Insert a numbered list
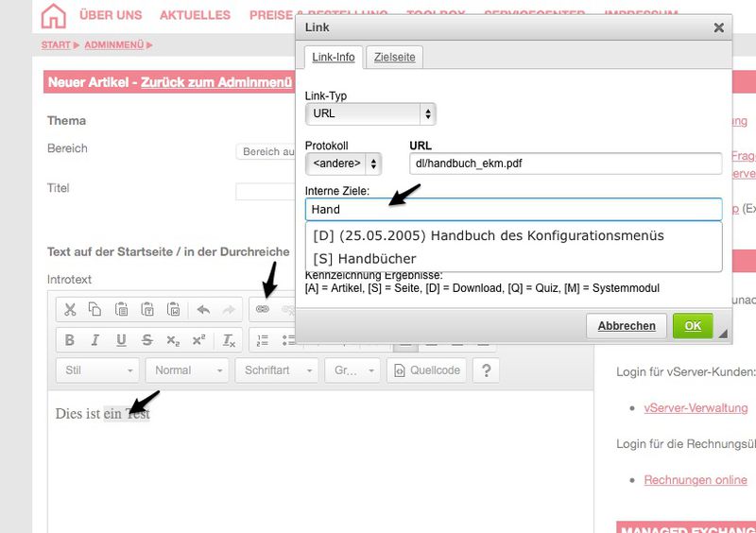 click(x=264, y=340)
